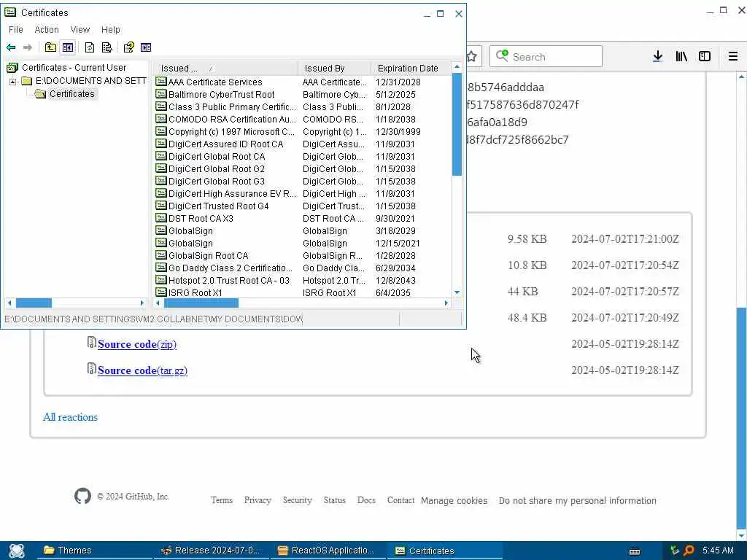This screenshot has height=560, width=747.
Task: Select the Certificates folder in the tree
Action: (x=71, y=94)
